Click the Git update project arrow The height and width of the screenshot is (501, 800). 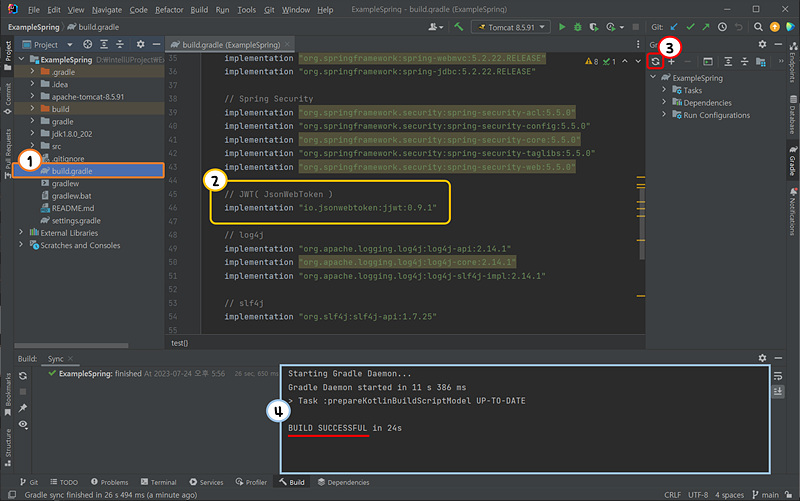tap(674, 27)
